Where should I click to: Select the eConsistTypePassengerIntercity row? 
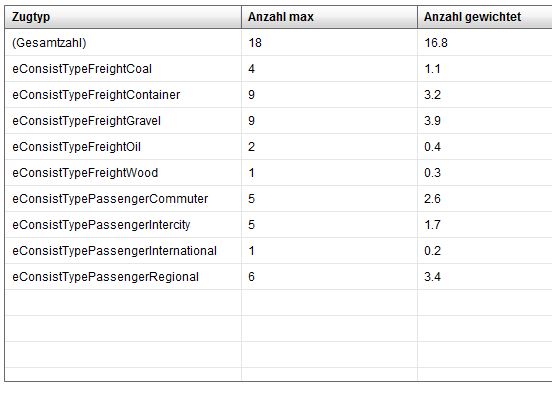pyautogui.click(x=278, y=225)
